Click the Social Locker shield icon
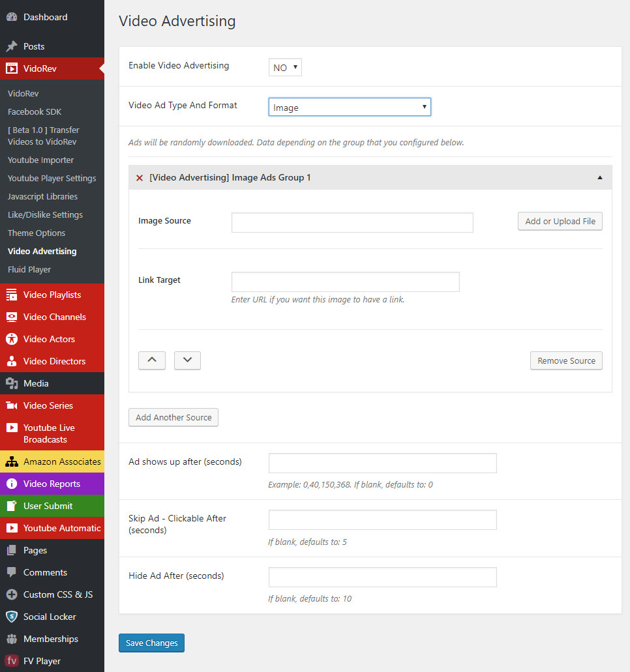 (12, 617)
